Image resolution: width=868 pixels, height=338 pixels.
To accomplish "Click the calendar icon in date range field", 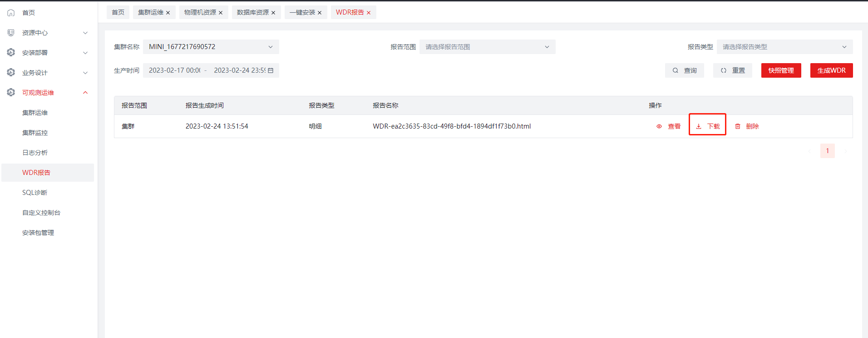I will pyautogui.click(x=271, y=70).
